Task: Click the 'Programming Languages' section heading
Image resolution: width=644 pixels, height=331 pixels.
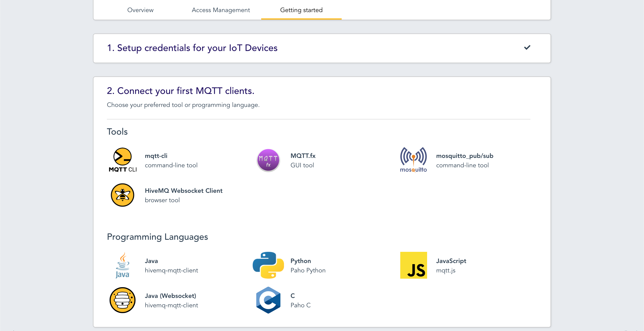Action: [x=157, y=237]
